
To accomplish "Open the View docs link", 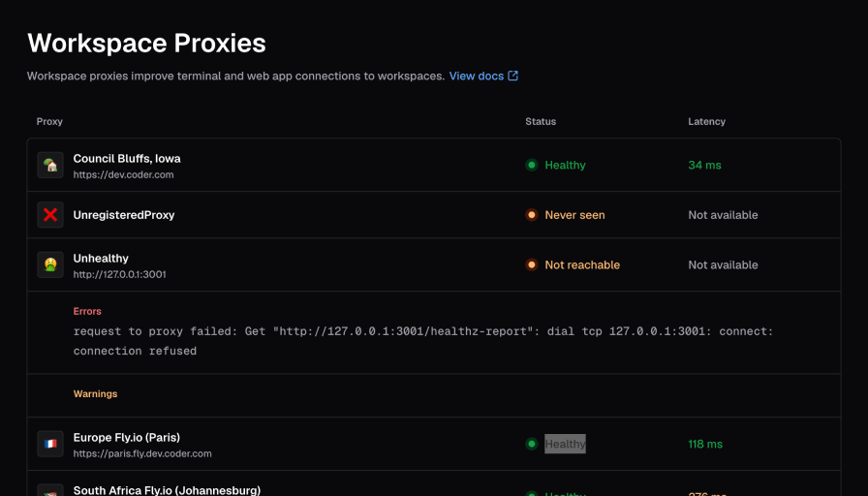I will coord(482,76).
